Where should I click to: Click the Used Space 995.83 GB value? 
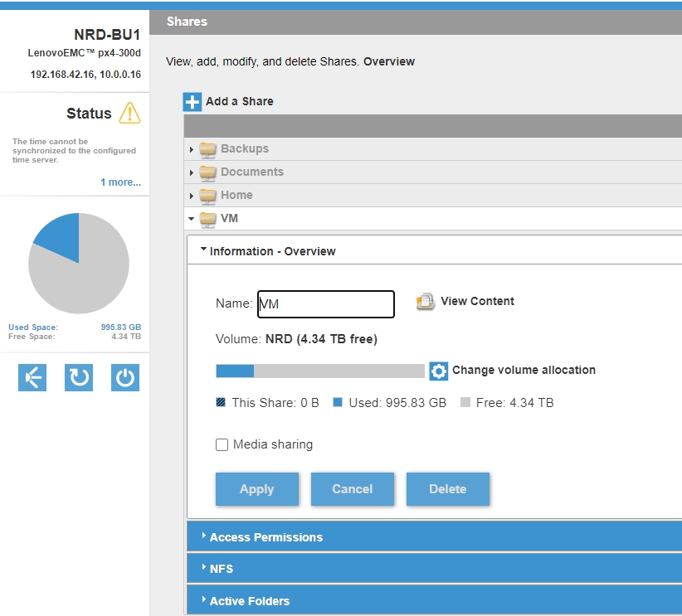121,327
